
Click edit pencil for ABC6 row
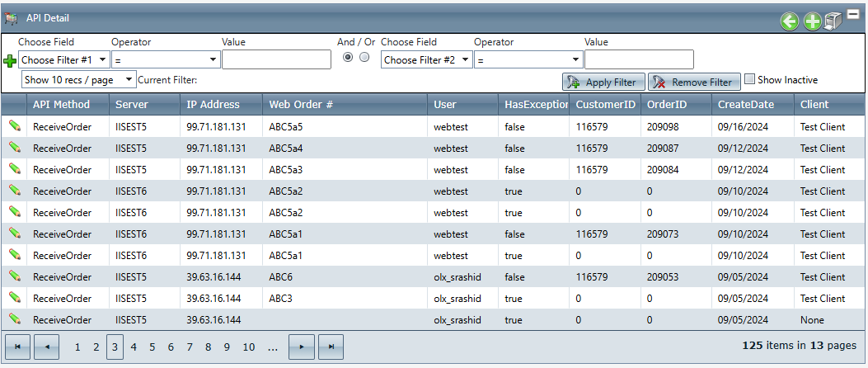click(x=14, y=276)
